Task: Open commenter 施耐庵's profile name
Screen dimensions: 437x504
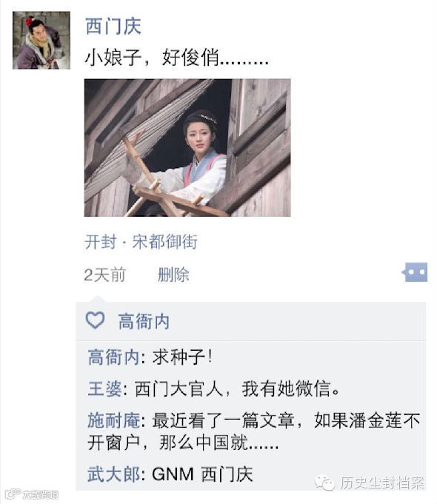Action: click(x=113, y=420)
